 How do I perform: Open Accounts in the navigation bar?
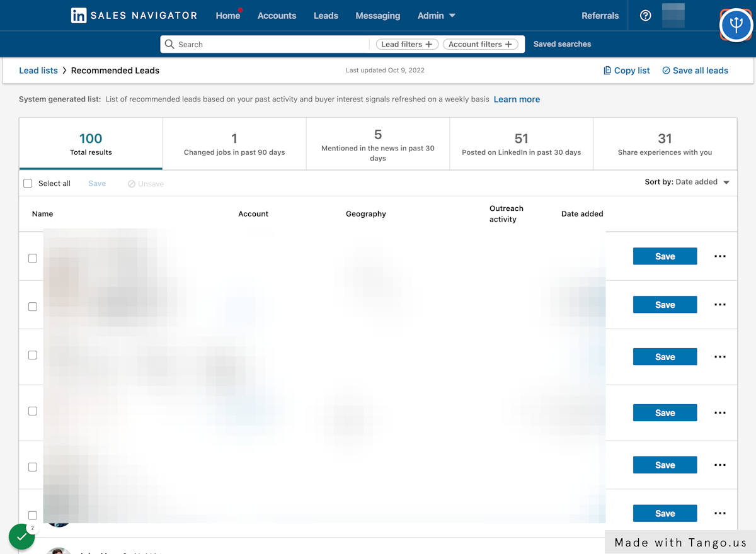[x=277, y=16]
